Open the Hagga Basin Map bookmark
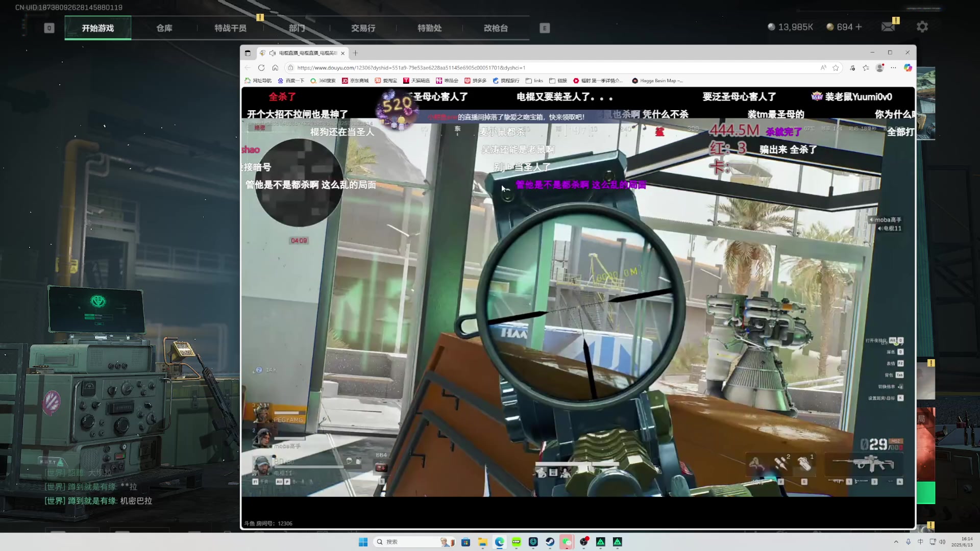Screen dimensions: 980x551 pos(657,81)
